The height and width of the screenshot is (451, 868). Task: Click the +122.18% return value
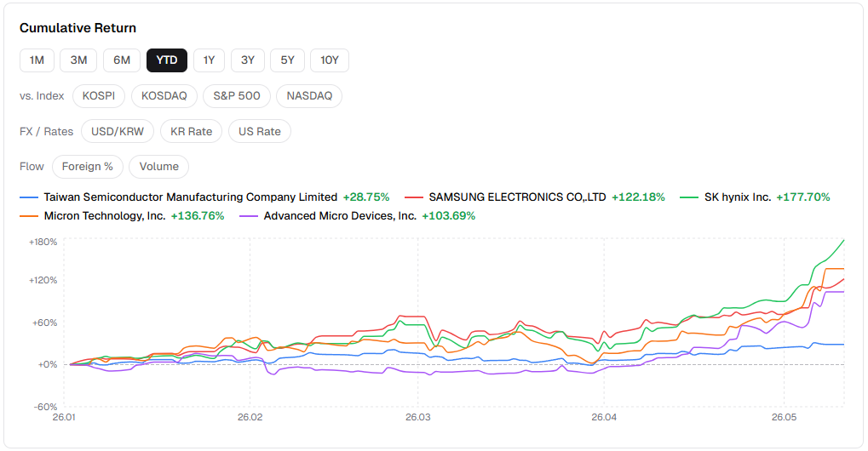click(x=638, y=197)
